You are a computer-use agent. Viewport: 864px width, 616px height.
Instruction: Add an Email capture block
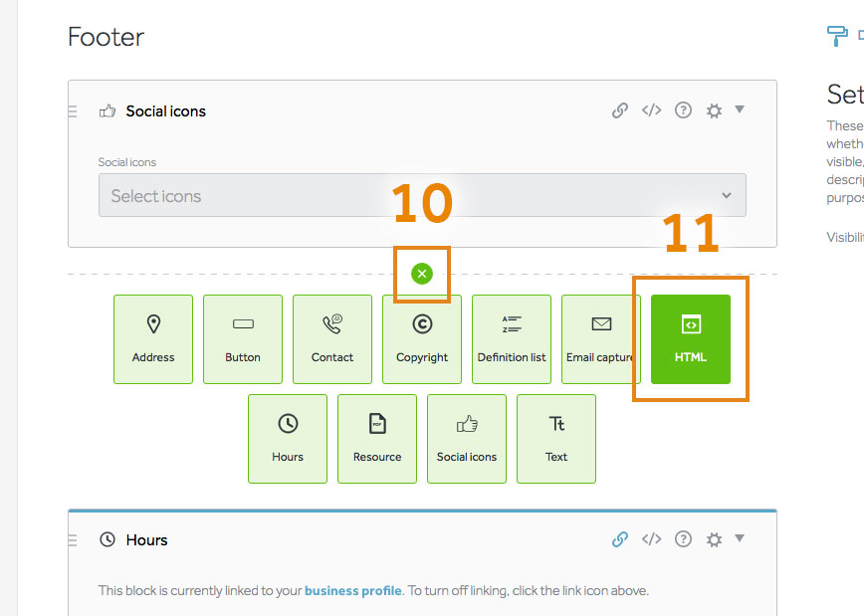point(600,339)
